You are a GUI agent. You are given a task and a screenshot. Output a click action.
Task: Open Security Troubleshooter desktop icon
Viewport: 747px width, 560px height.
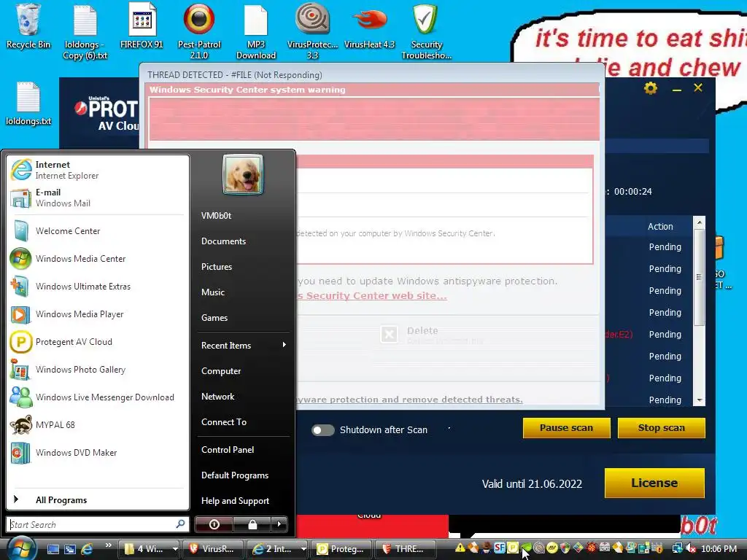click(426, 32)
